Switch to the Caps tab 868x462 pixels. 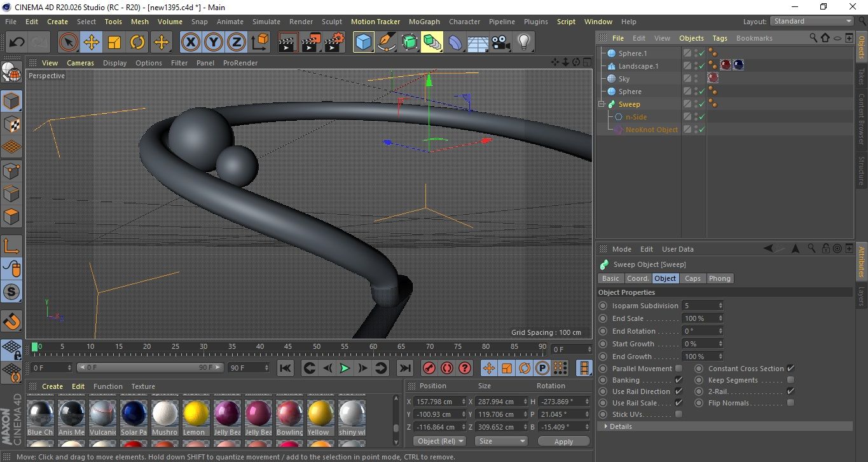[692, 278]
